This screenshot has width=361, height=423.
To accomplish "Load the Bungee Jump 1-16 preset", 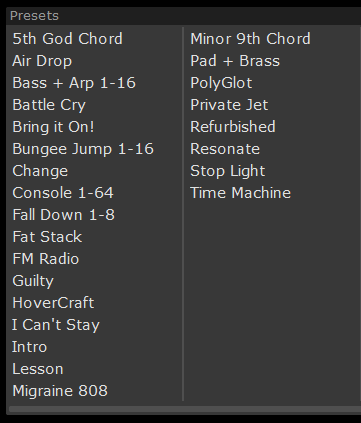I will (x=83, y=149).
